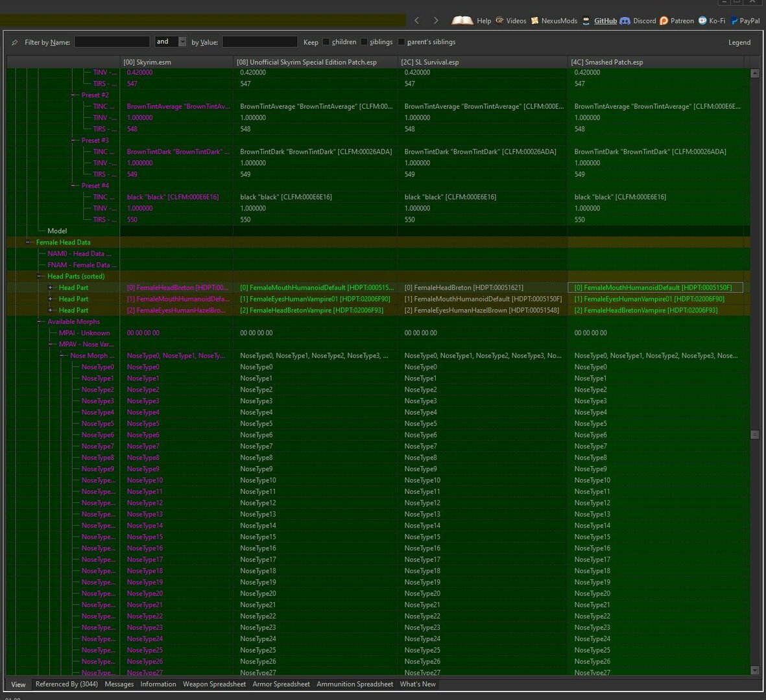Select the NoseType0 tree row
The image size is (766, 700).
[x=98, y=367]
